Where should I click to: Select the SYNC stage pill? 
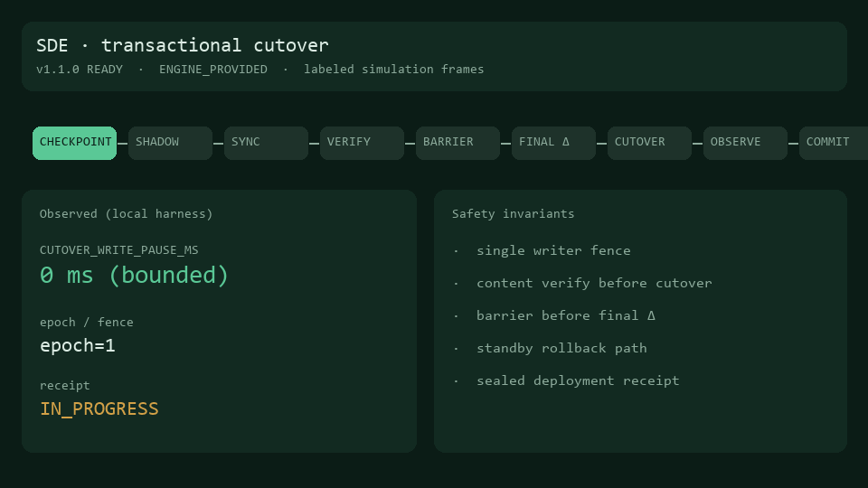pos(266,143)
